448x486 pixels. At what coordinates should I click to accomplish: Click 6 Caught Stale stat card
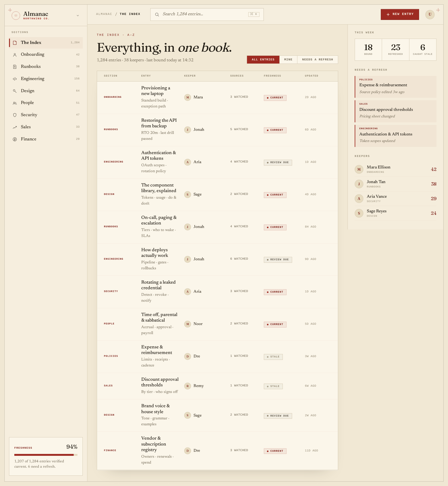click(422, 50)
